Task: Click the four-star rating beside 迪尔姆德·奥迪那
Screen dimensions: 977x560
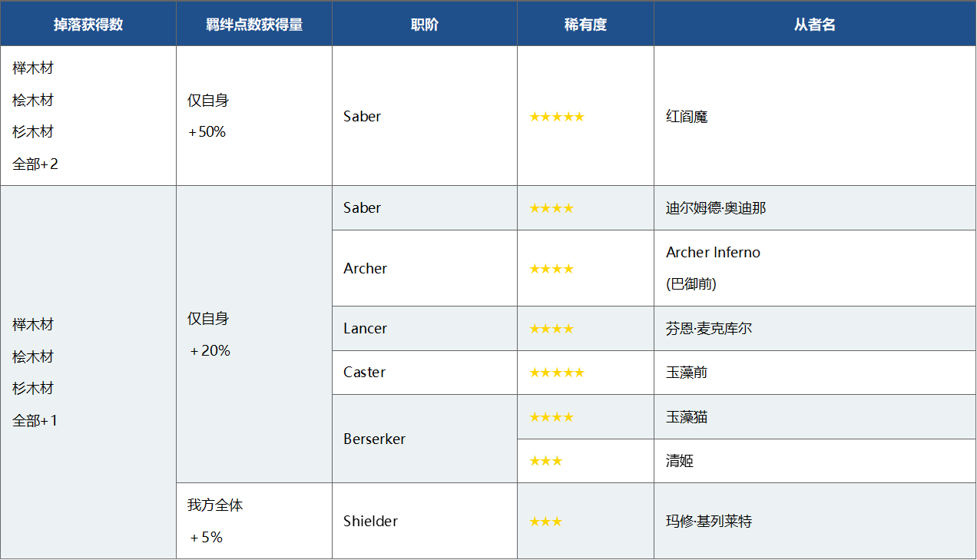Action: (551, 208)
